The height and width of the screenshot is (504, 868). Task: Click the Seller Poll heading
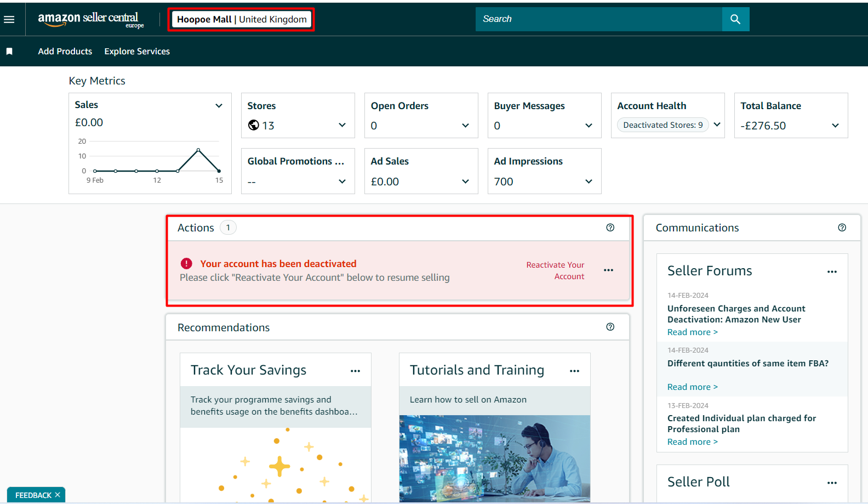[699, 482]
